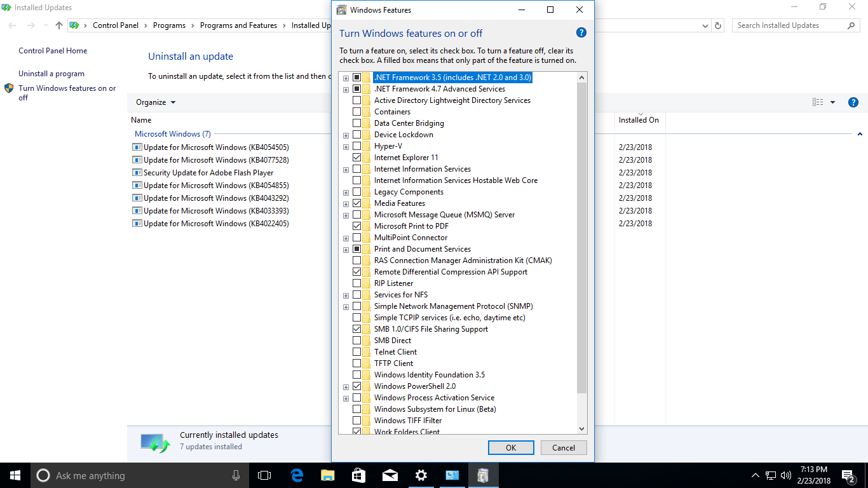Click the volume speaker tray icon
The image size is (868, 488).
pos(786,475)
